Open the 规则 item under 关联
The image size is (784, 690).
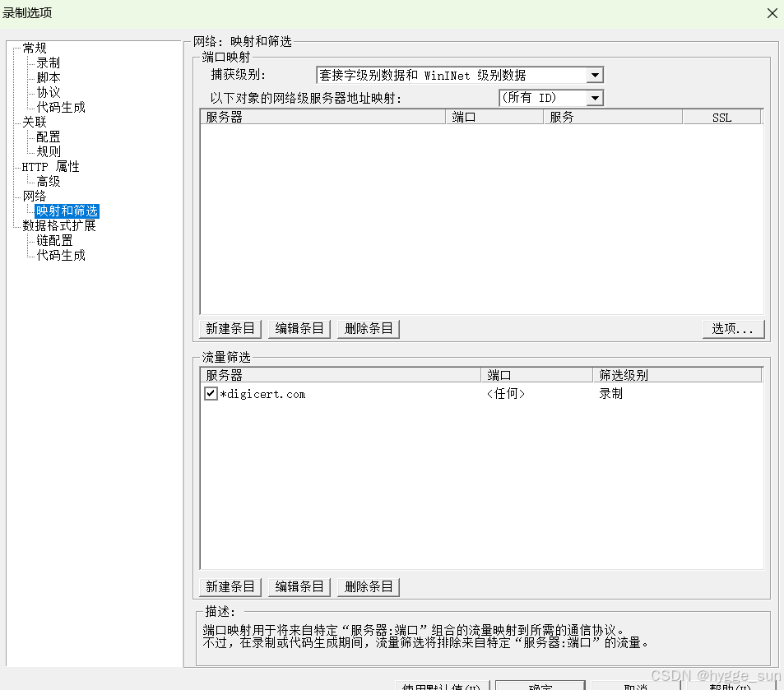point(48,151)
